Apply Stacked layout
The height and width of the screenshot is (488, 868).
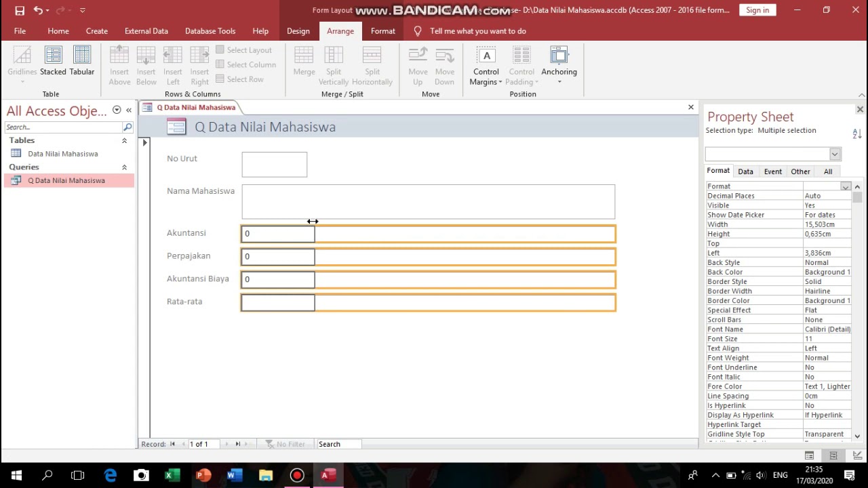(x=53, y=61)
